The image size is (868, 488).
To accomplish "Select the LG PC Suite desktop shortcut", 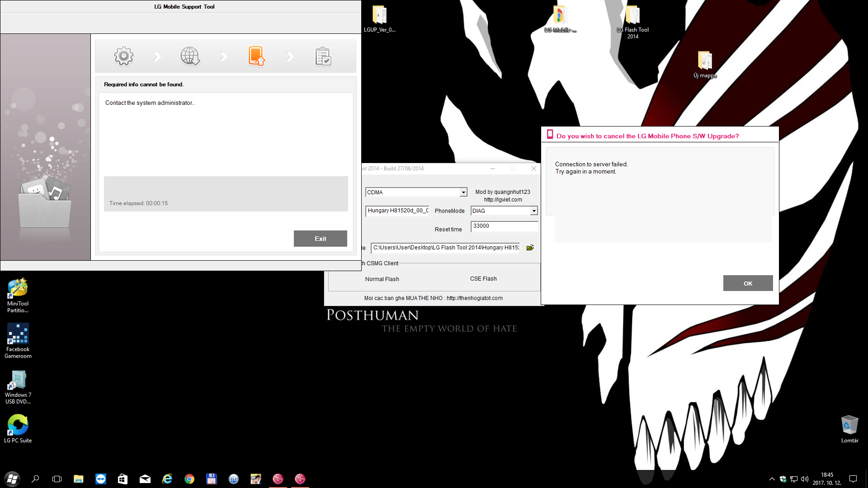I will click(18, 429).
